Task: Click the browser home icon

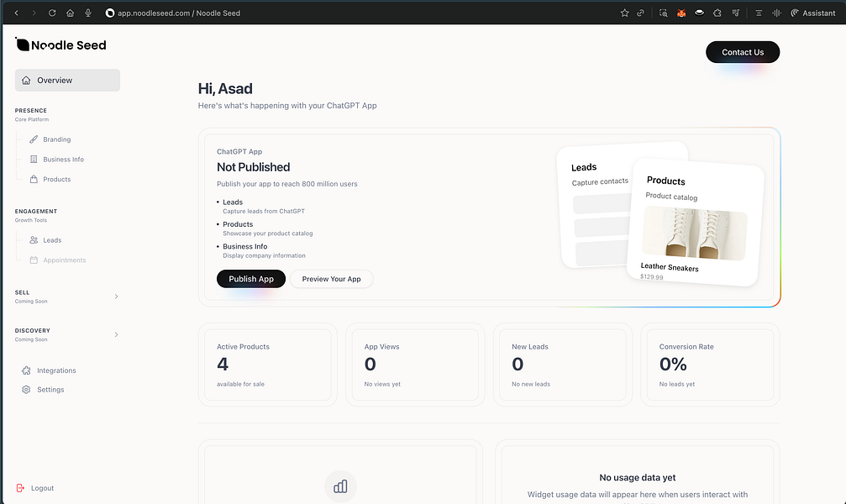Action: click(x=70, y=13)
